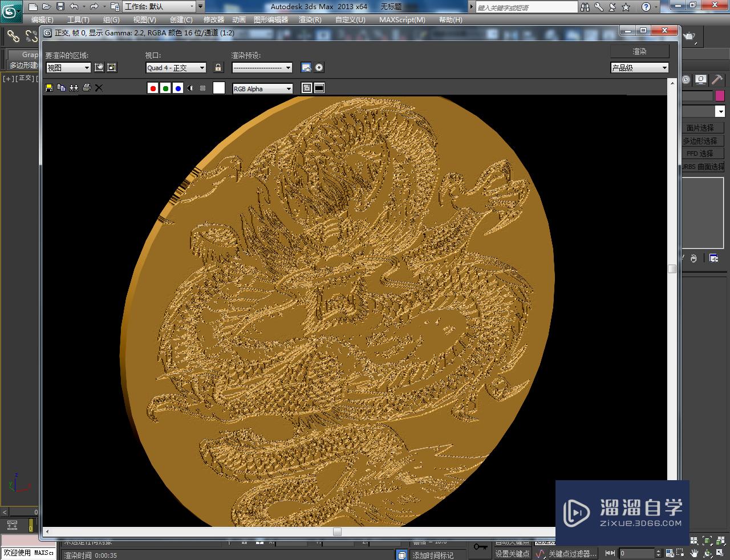Click the binoculars search icon
The image size is (730, 560).
click(585, 7)
